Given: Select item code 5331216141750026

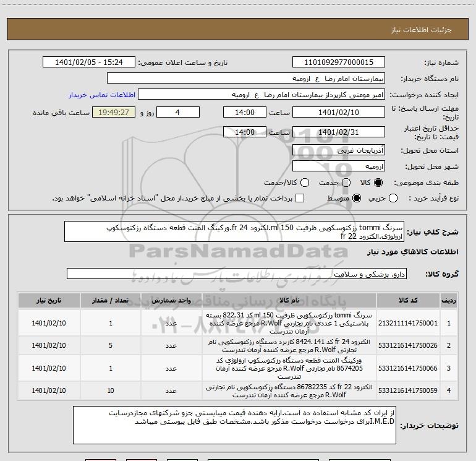Looking at the screenshot, I should click(x=408, y=345).
